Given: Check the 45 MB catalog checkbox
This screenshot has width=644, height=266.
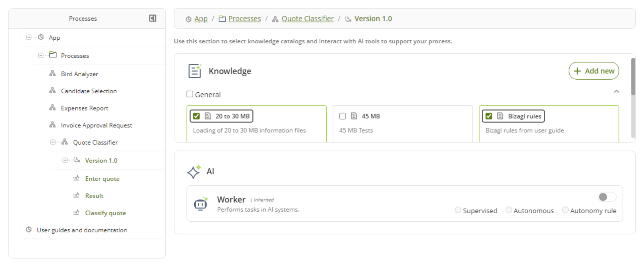Looking at the screenshot, I should tap(343, 116).
